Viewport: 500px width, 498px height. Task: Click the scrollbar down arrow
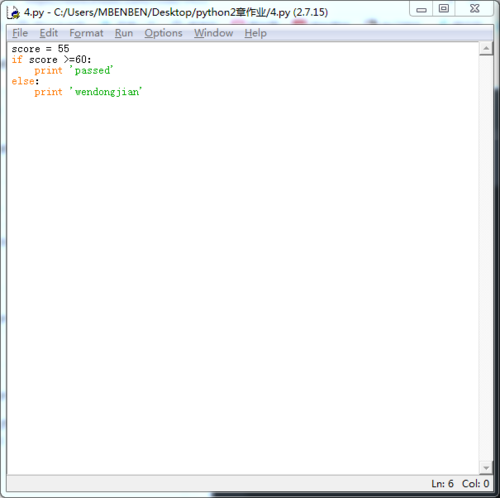pyautogui.click(x=486, y=468)
